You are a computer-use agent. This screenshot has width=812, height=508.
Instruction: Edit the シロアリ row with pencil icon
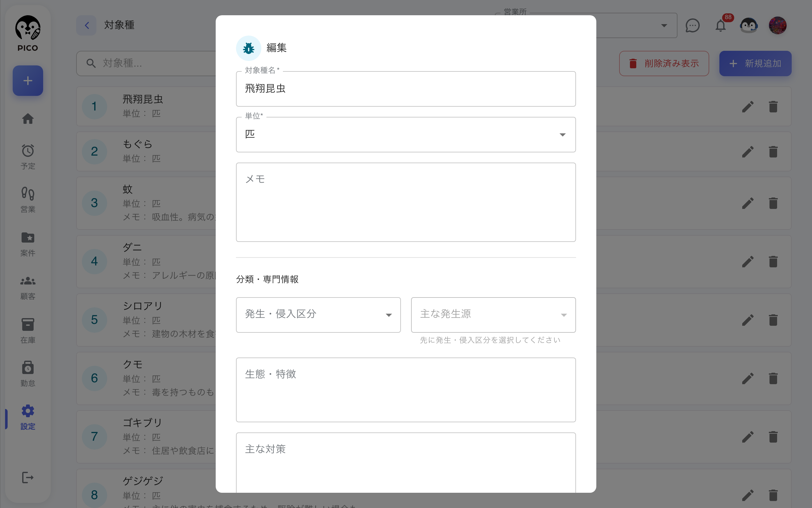click(748, 320)
